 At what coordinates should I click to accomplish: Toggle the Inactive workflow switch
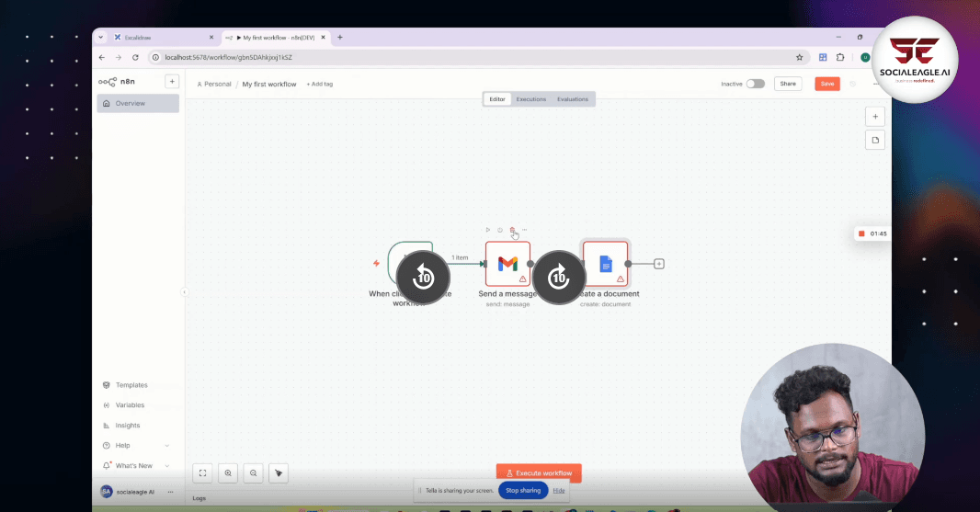755,84
